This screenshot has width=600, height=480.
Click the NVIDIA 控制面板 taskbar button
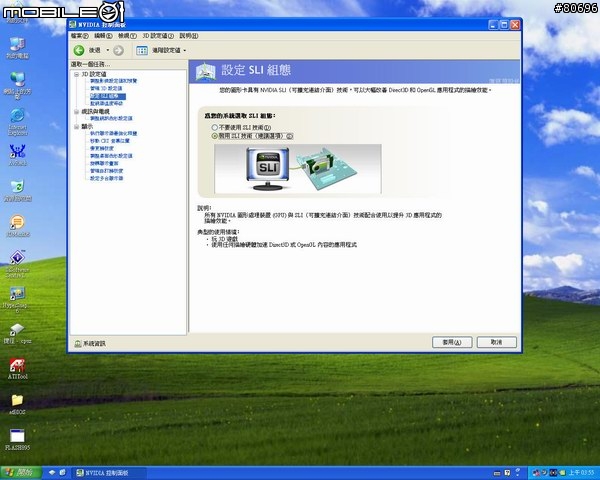click(110, 473)
